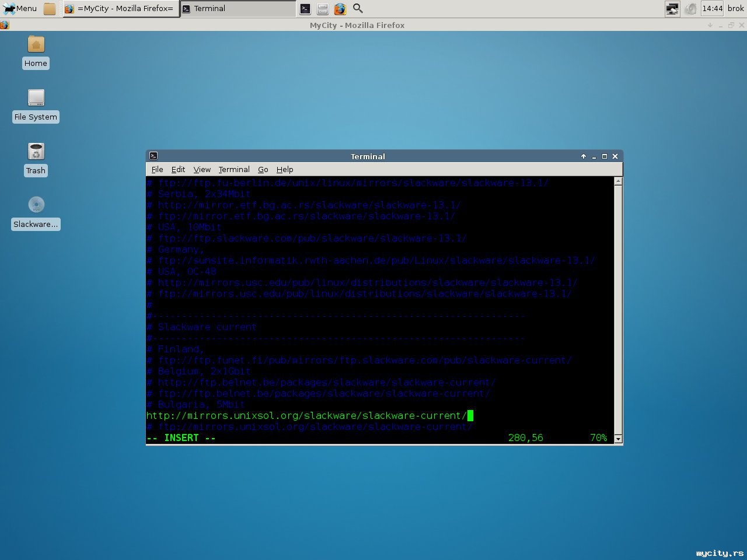Click the '# Germany,' comment line
The image size is (747, 560).
pos(175,249)
